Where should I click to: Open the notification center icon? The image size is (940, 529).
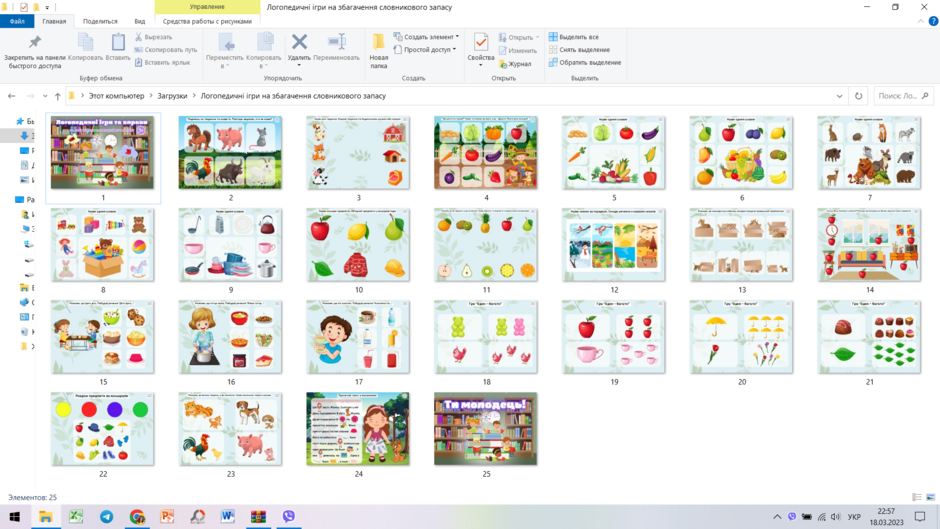(920, 516)
